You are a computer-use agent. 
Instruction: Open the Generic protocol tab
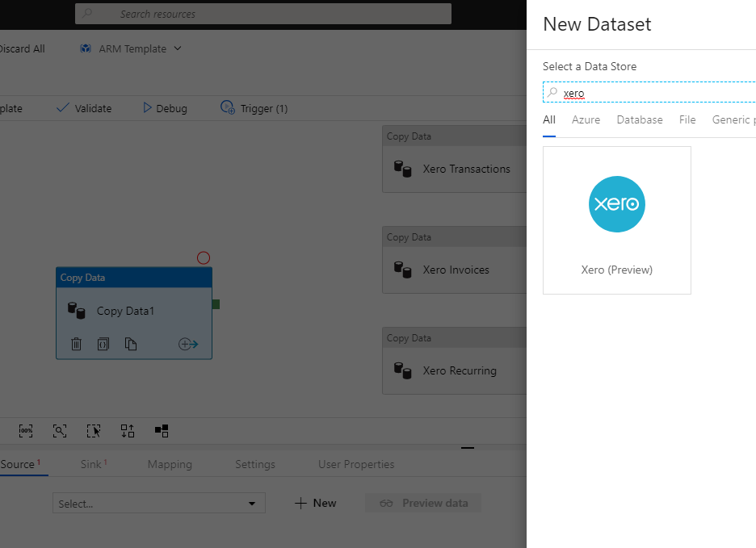(733, 120)
